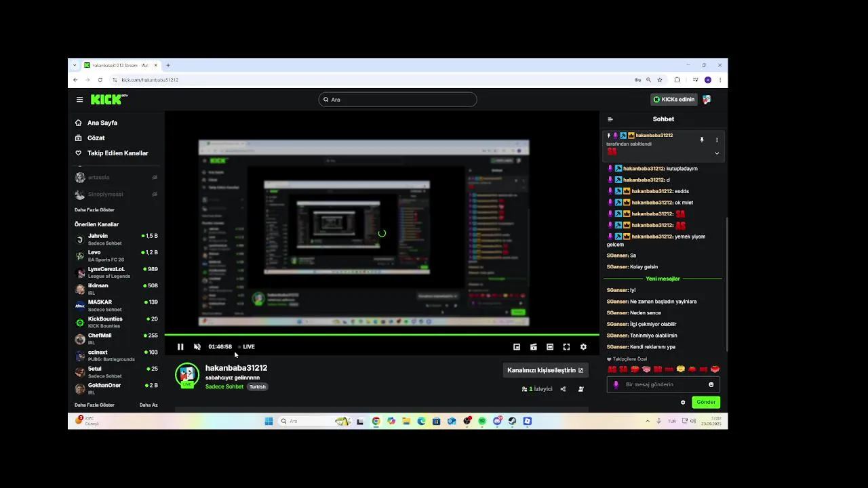Collapse recommended channels with Daha Az
Viewport: 868px width, 488px height.
point(149,405)
